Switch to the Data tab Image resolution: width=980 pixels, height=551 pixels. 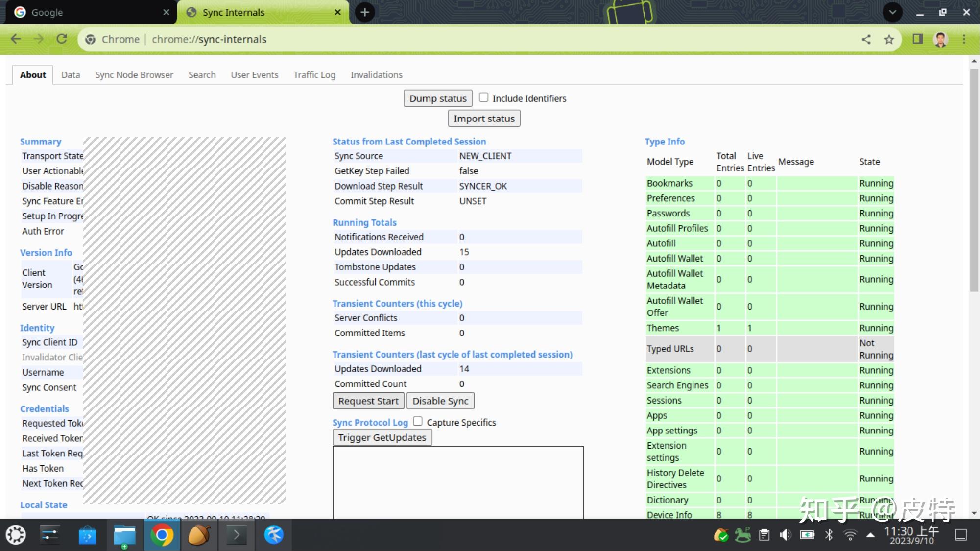(71, 75)
